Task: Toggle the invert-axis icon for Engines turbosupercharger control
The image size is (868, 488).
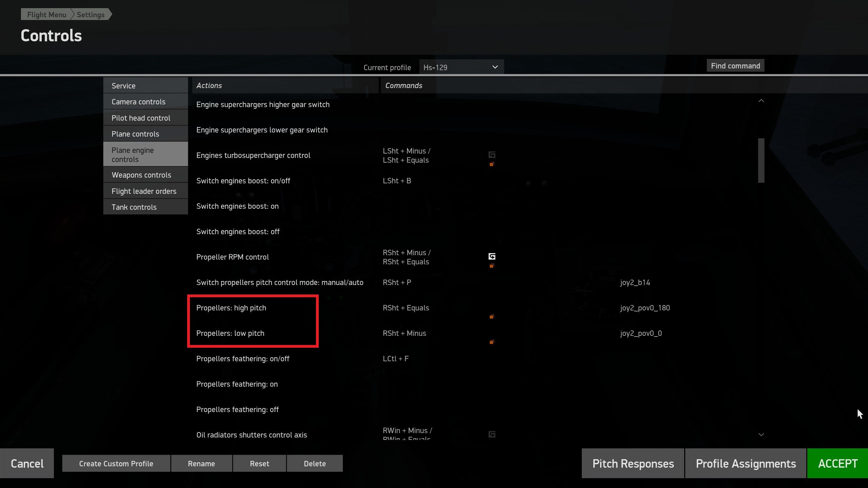Action: tap(492, 155)
